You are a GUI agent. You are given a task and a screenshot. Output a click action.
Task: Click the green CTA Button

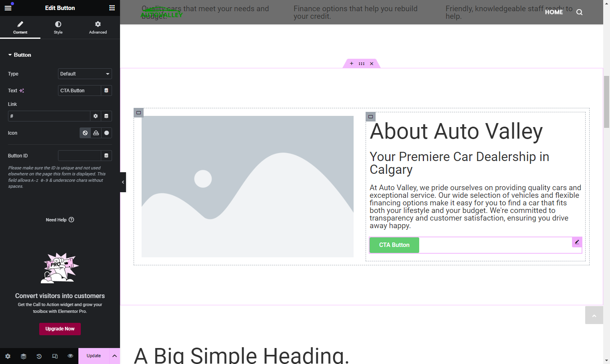pyautogui.click(x=394, y=245)
